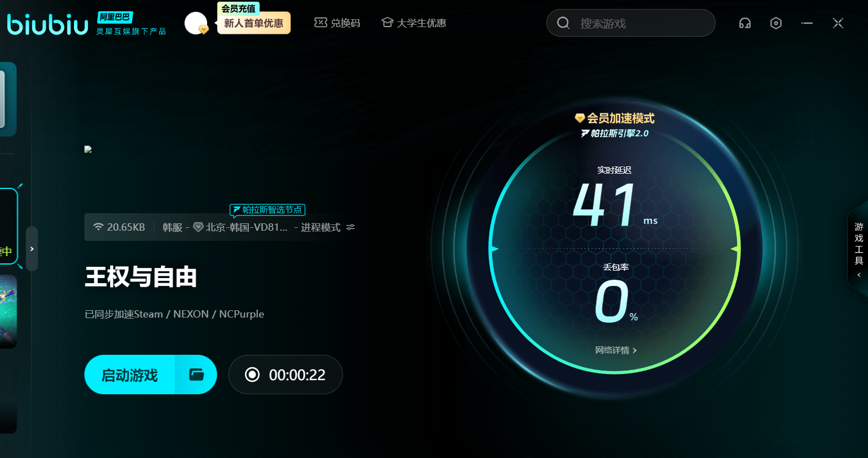Click the biubiu logo
This screenshot has width=868, height=458.
pos(47,24)
